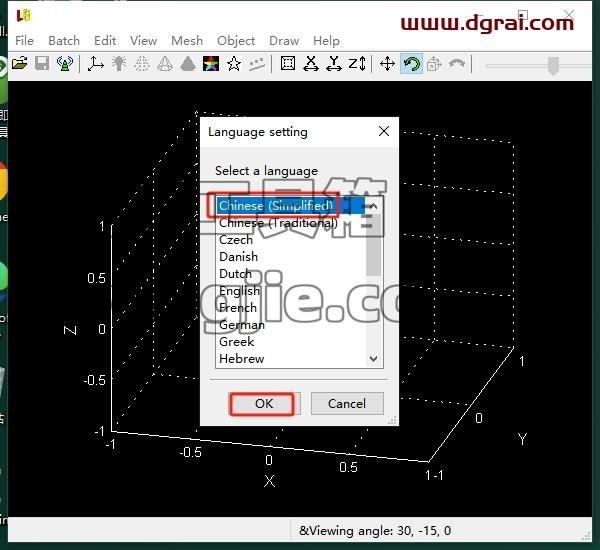600x550 pixels.
Task: Select Danish in the language list
Action: (290, 256)
